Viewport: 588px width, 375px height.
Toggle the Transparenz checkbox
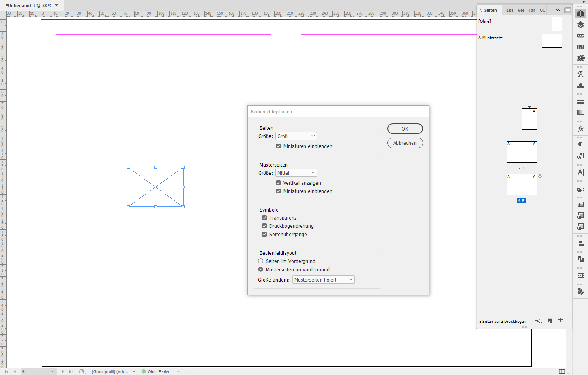(264, 218)
